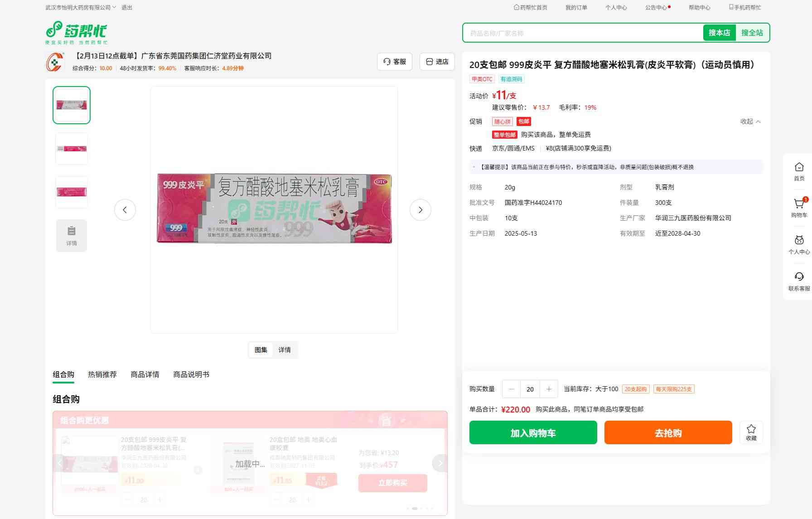Show the next product image with the right arrow
Screen dimensions: 812x519
point(420,210)
